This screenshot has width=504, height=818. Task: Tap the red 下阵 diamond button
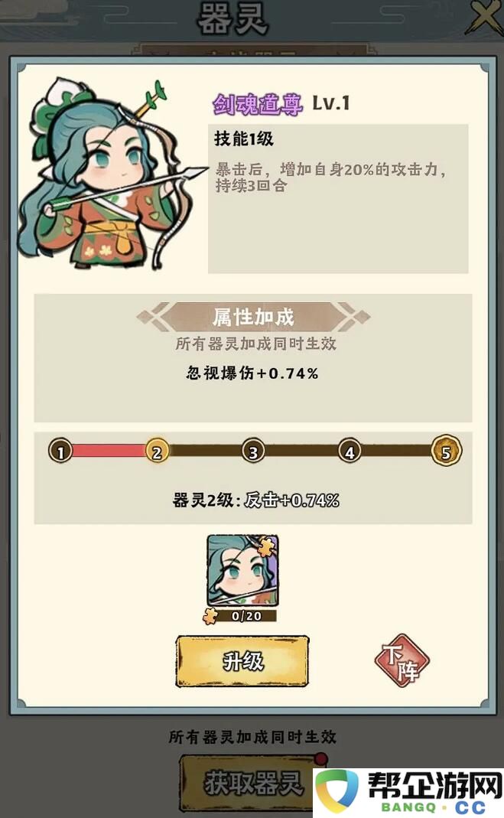coord(402,661)
